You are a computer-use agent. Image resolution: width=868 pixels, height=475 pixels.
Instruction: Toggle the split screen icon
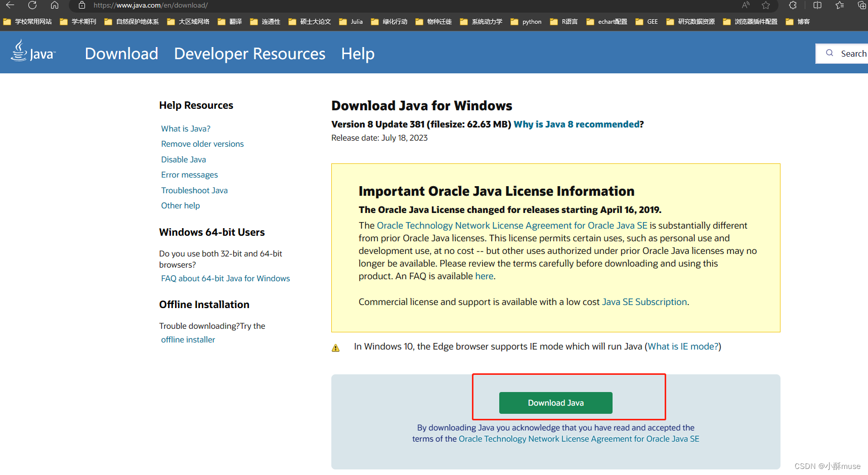tap(817, 5)
